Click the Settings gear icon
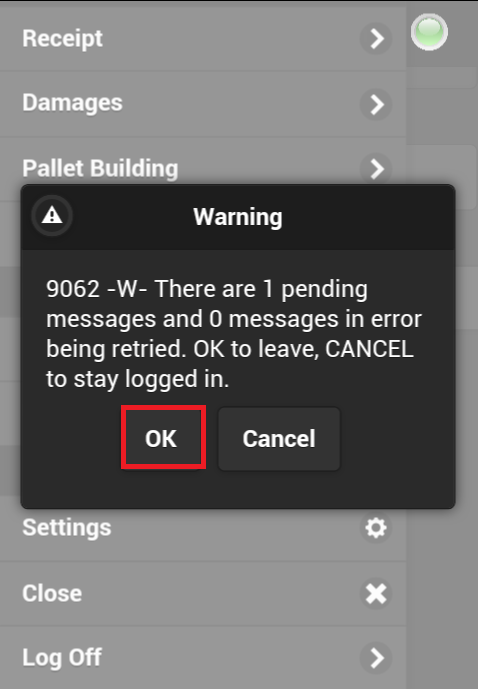478x689 pixels. coord(376,527)
